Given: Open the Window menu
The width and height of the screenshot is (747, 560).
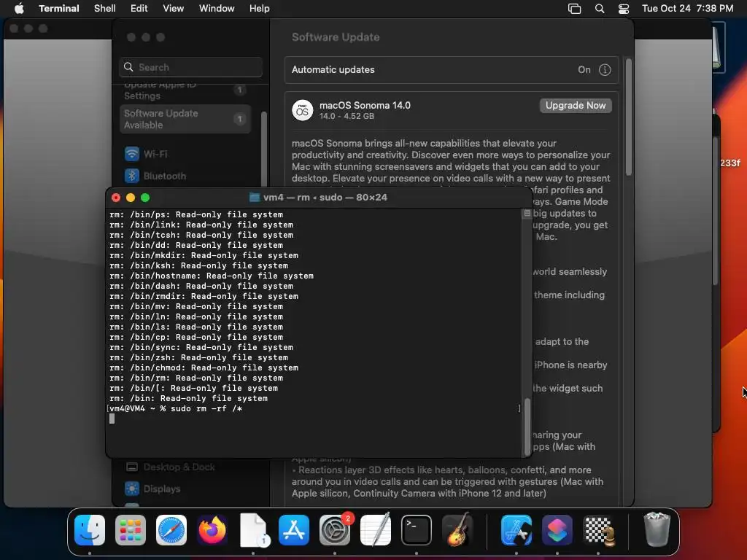Looking at the screenshot, I should tap(217, 8).
